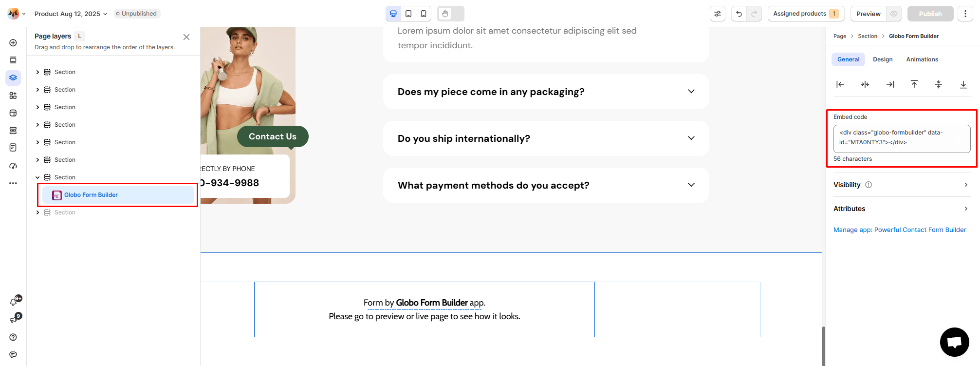This screenshot has height=366, width=980.
Task: Center element horizontally alignment icon
Action: 865,84
